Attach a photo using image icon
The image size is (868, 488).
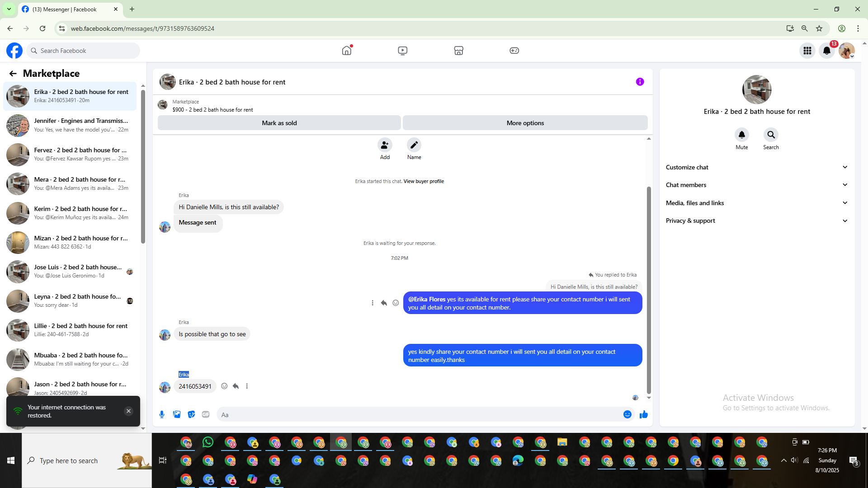click(x=177, y=414)
